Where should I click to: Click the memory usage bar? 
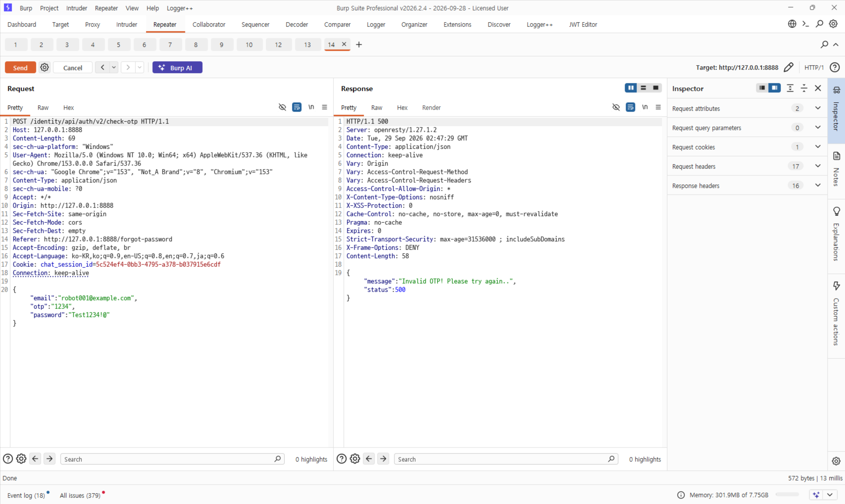click(x=787, y=495)
